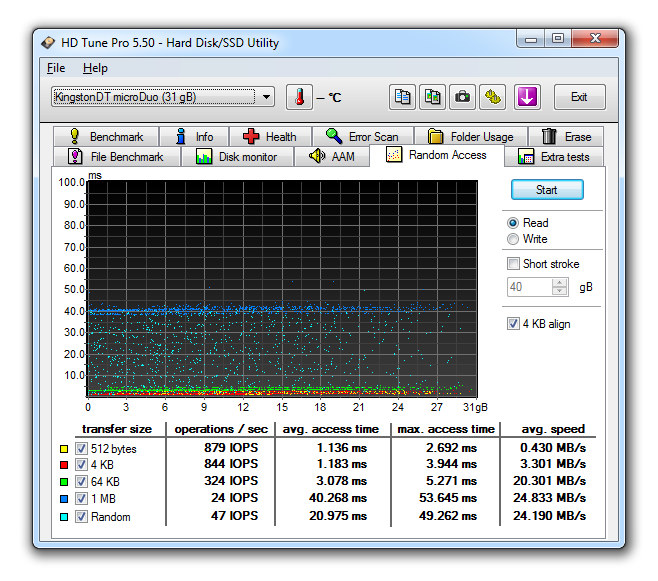
Task: Decrease short stroke size with down arrow
Action: (560, 292)
